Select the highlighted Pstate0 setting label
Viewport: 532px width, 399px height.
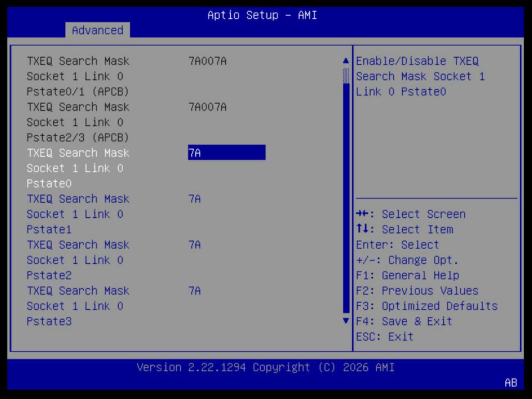click(x=78, y=168)
